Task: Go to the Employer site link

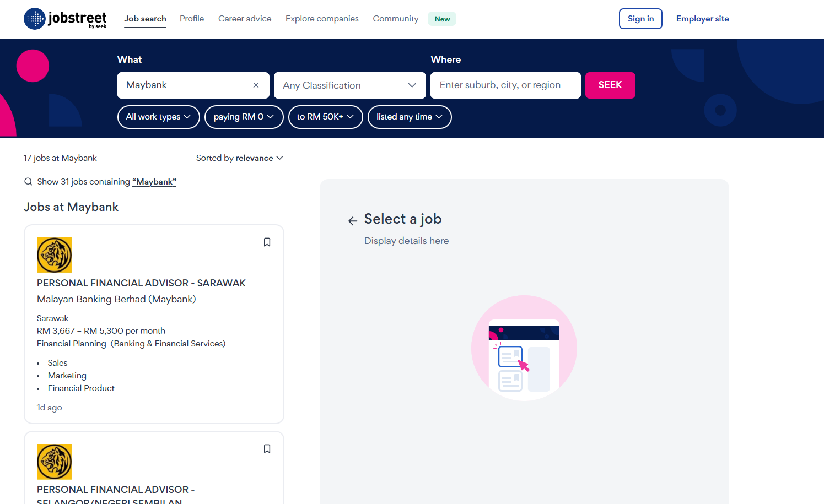Action: point(702,19)
